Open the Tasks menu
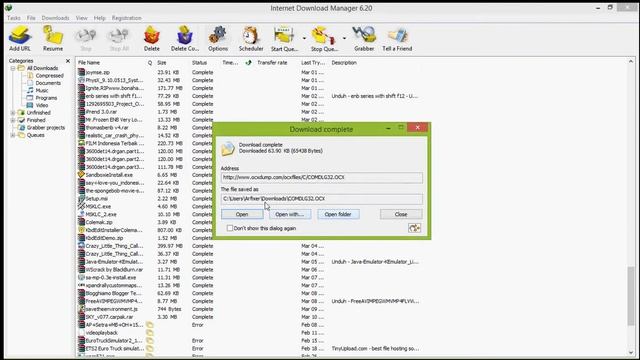 coord(13,18)
